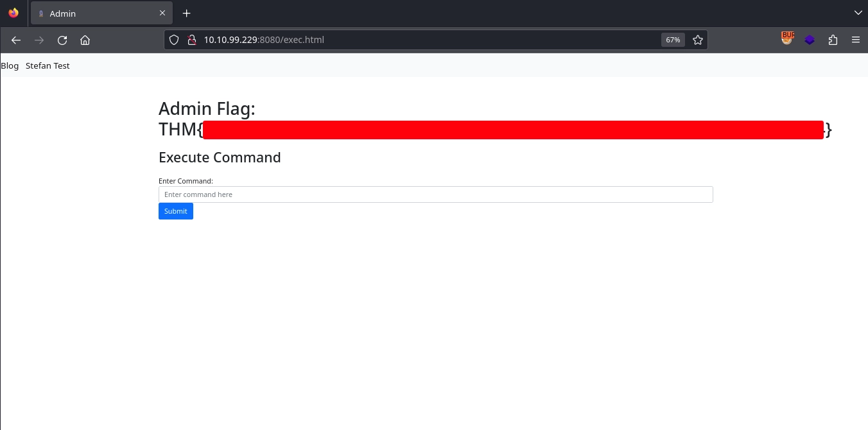Image resolution: width=868 pixels, height=430 pixels.
Task: Bookmark this page with the star icon
Action: (x=697, y=40)
